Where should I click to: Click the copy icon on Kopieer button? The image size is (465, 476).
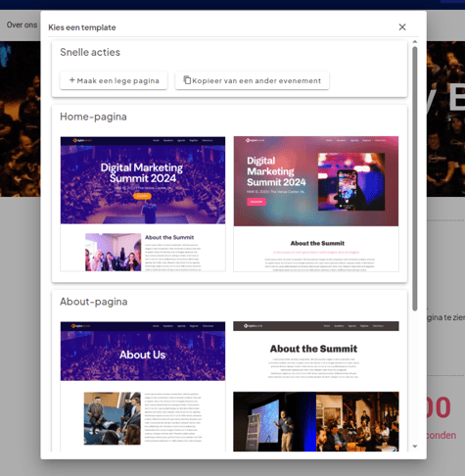tap(187, 80)
